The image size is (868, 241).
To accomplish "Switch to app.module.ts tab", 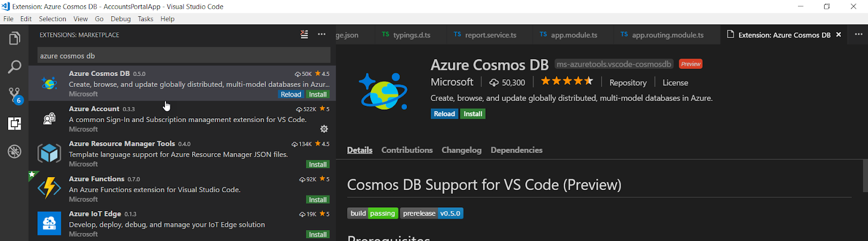I will (572, 35).
